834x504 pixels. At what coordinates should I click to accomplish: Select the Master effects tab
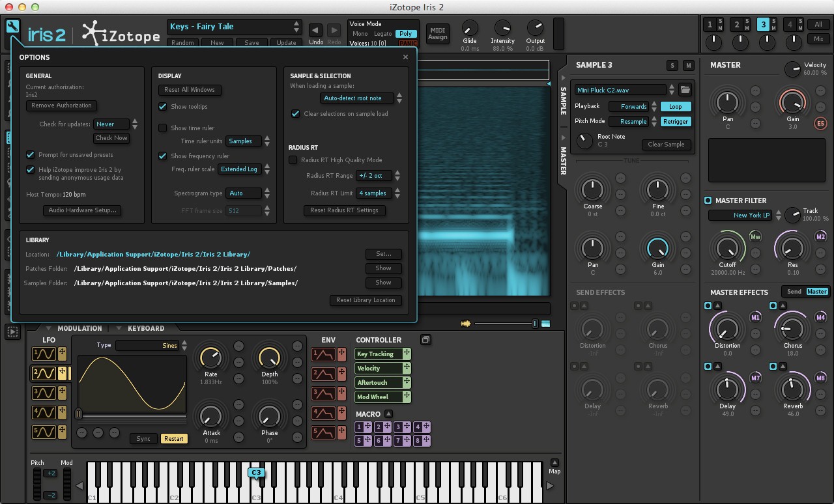(816, 292)
